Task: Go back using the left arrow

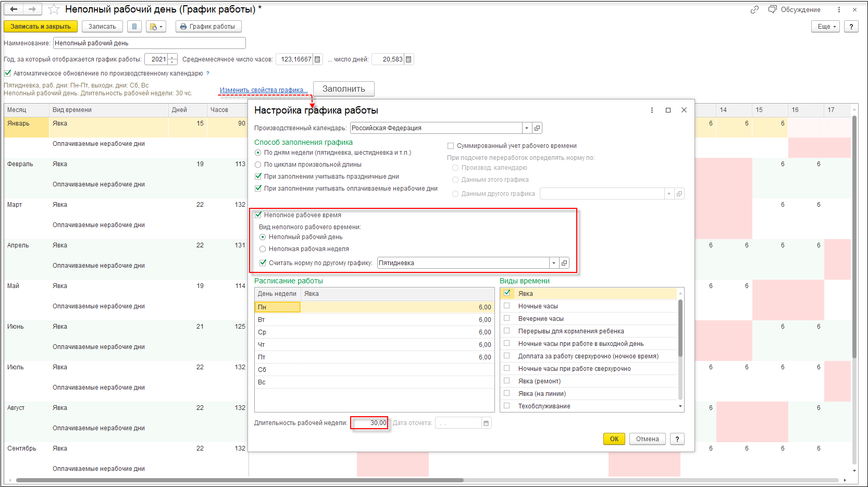Action: pyautogui.click(x=14, y=9)
